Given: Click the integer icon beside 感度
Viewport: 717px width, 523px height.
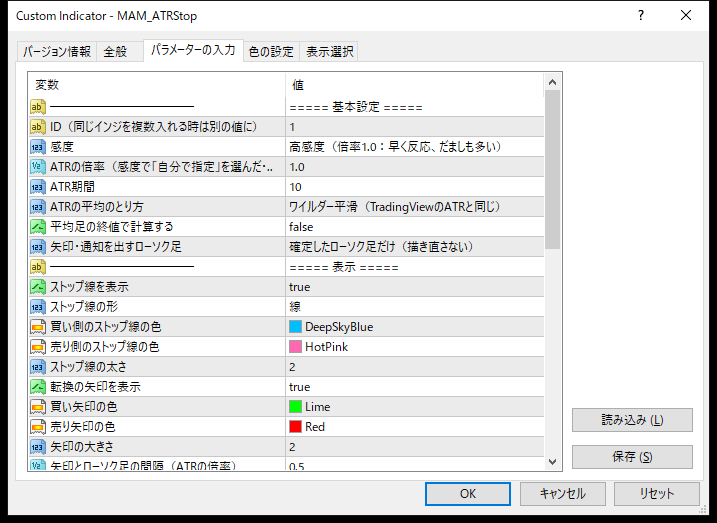Looking at the screenshot, I should (38, 147).
